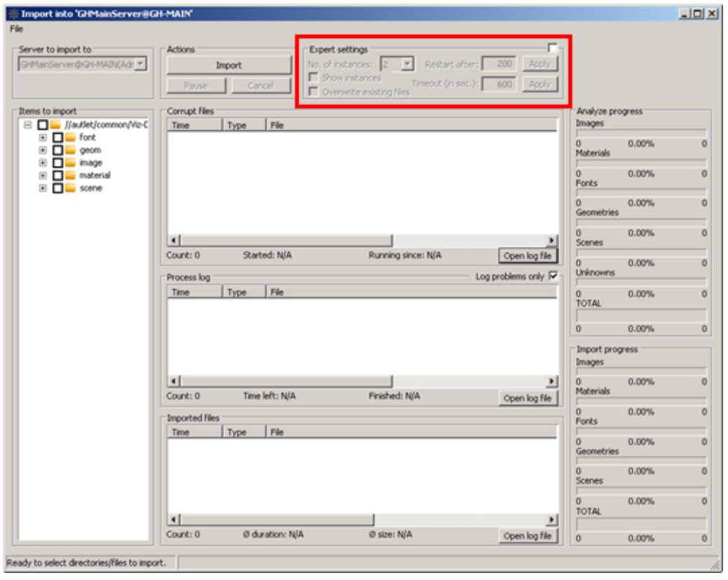Click the Cancel button
Image resolution: width=728 pixels, height=580 pixels.
pyautogui.click(x=261, y=86)
